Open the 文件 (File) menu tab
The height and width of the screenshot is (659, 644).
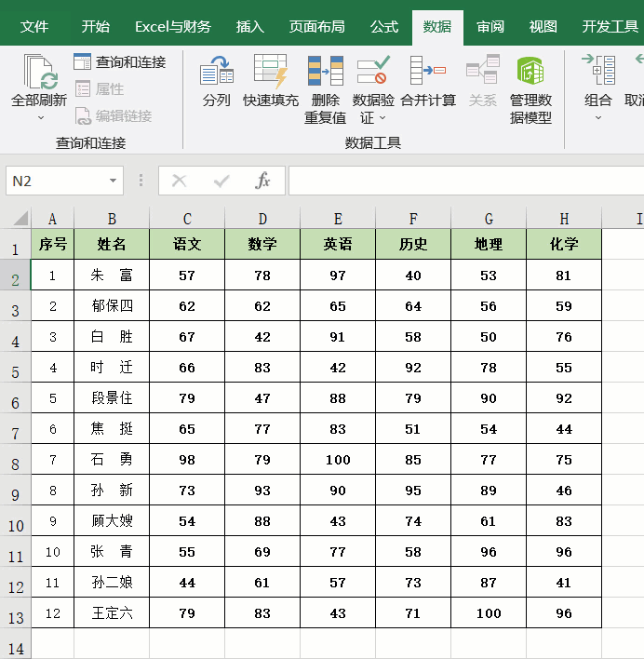(x=34, y=26)
